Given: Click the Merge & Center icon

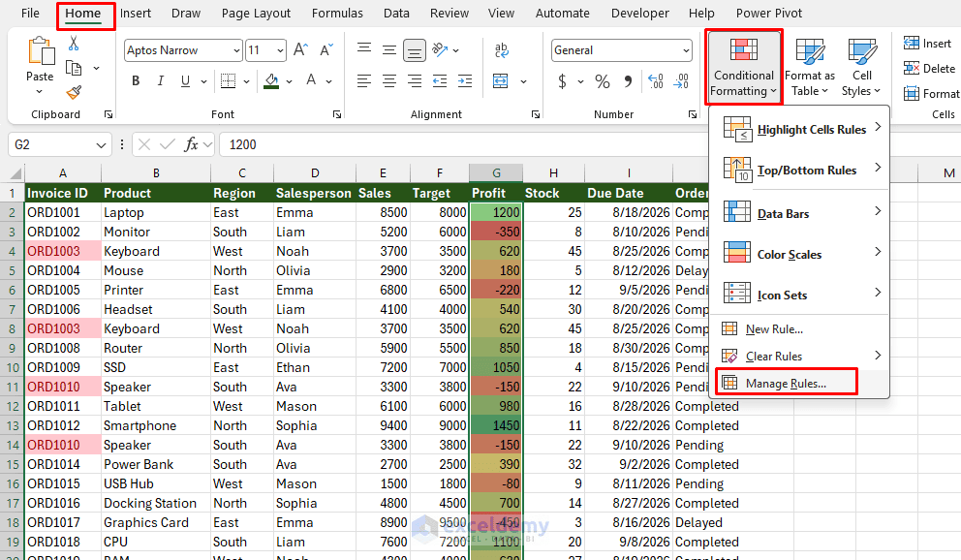Looking at the screenshot, I should tap(501, 80).
